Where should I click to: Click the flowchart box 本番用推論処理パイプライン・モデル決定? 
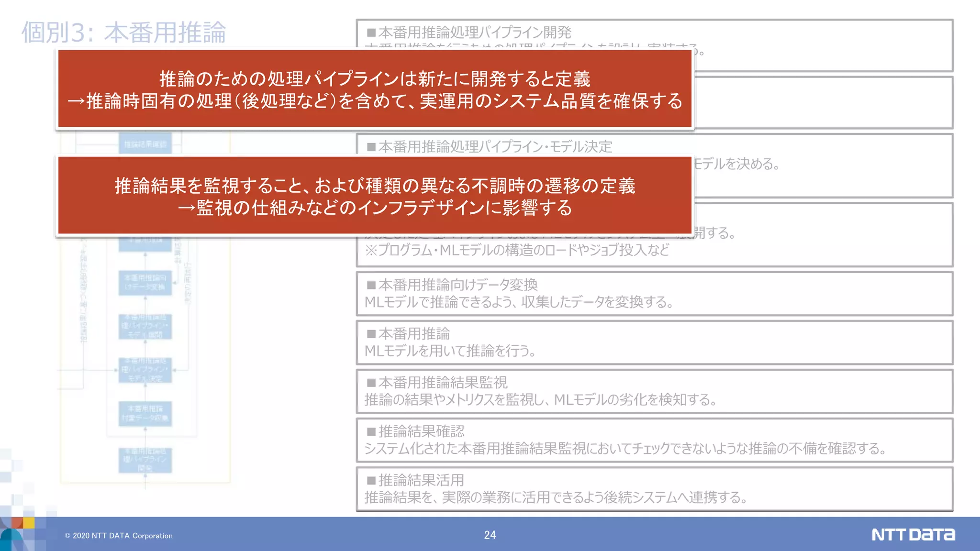coord(145,370)
